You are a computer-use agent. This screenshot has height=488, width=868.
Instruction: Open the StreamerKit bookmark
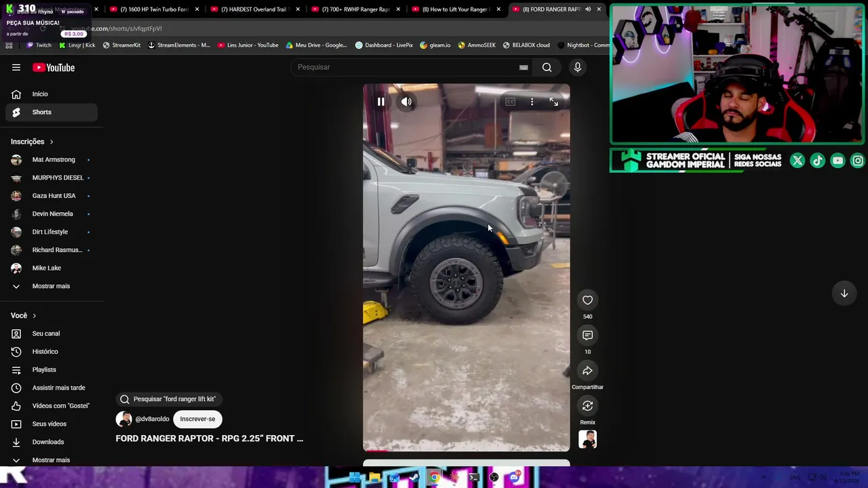pyautogui.click(x=121, y=45)
